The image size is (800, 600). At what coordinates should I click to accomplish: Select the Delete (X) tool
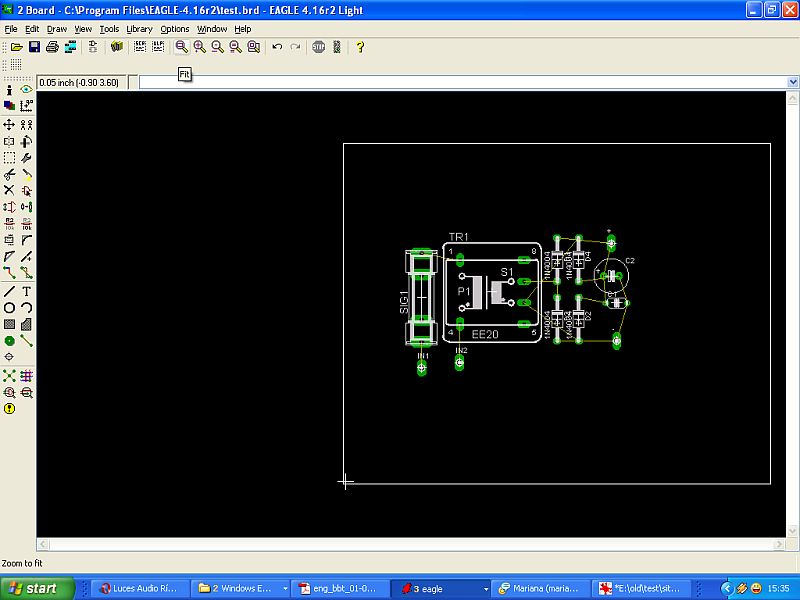9,191
